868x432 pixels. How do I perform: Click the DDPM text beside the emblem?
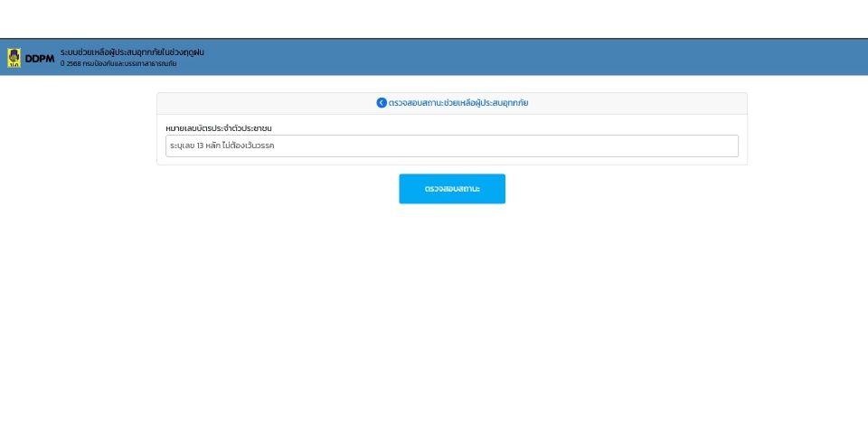(x=40, y=59)
